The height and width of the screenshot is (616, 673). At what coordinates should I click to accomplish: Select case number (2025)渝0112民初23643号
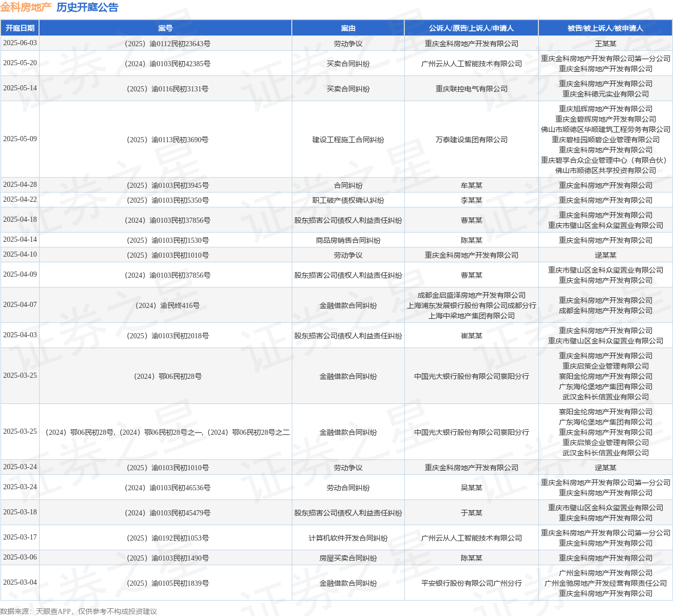pyautogui.click(x=165, y=44)
